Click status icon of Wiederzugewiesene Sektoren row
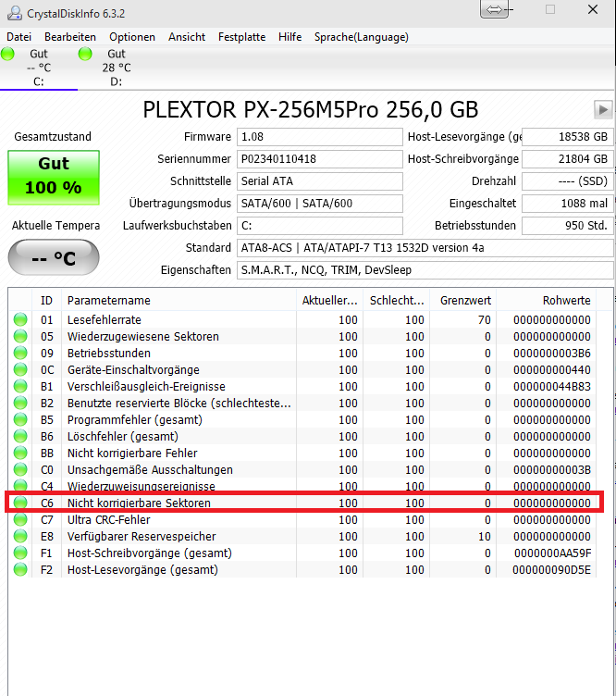 (20, 336)
